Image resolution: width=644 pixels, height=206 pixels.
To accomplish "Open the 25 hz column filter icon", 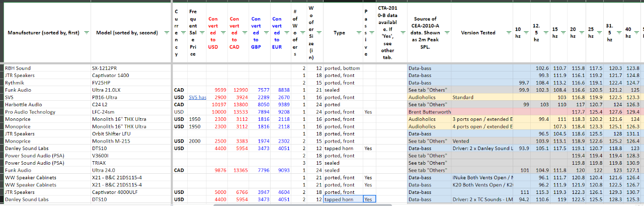I will [599, 33].
